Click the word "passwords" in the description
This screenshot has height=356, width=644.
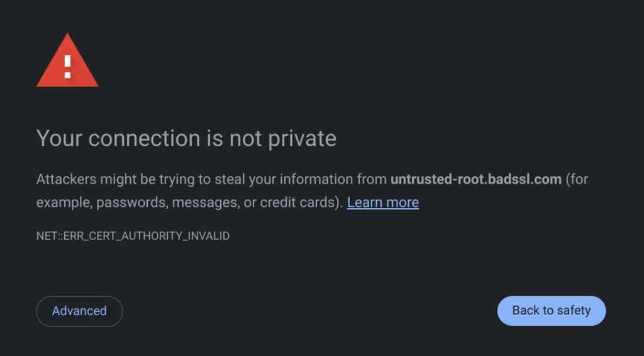(x=131, y=203)
